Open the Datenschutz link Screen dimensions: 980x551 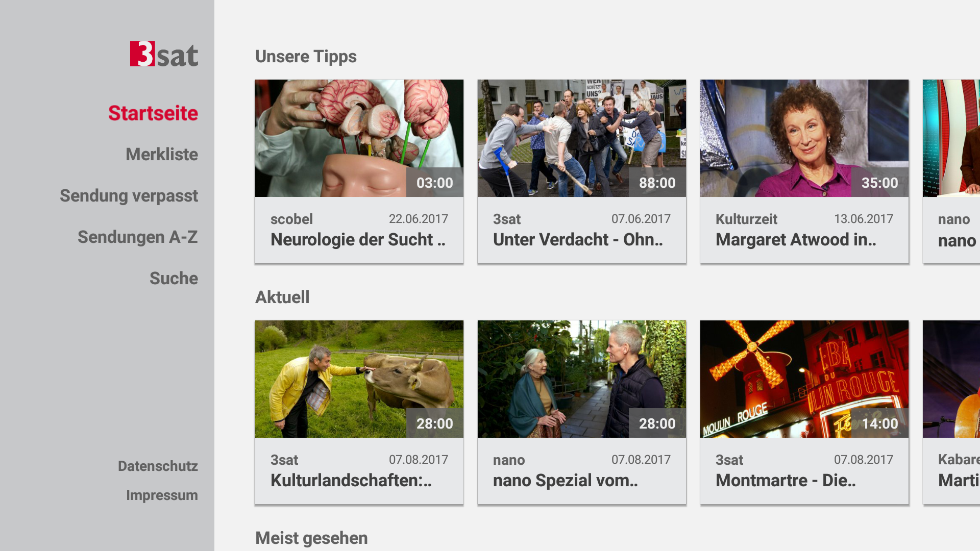click(x=158, y=466)
